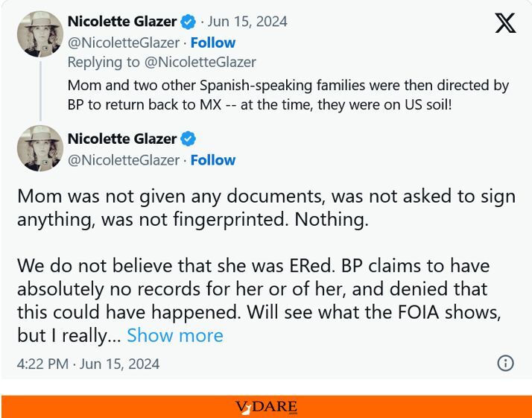
Task: Click @NicoletteGlazer handle in main tweet
Action: click(x=124, y=160)
